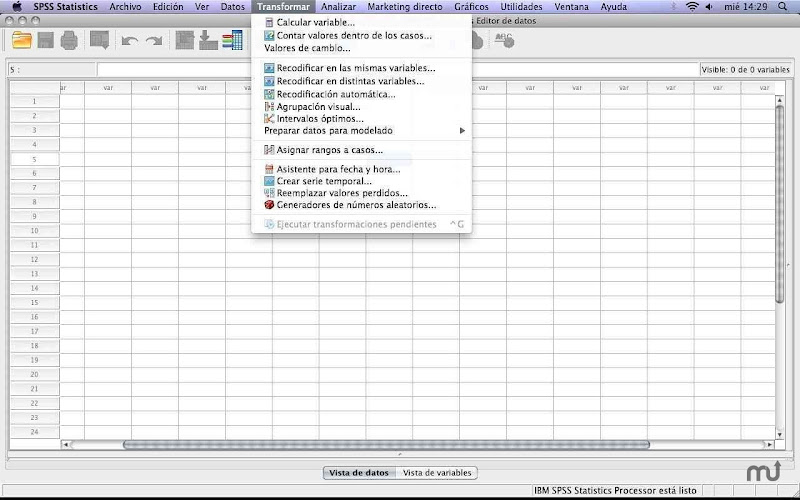Image resolution: width=800 pixels, height=500 pixels.
Task: Open the Edición menu
Action: coord(168,7)
